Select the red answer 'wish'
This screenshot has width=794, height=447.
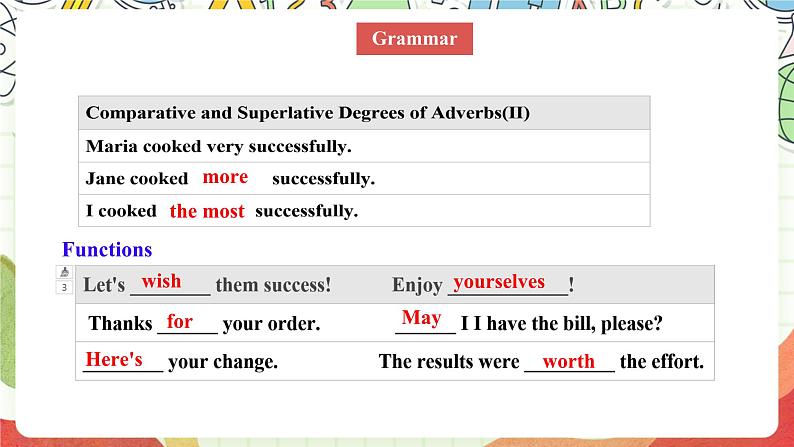[161, 281]
